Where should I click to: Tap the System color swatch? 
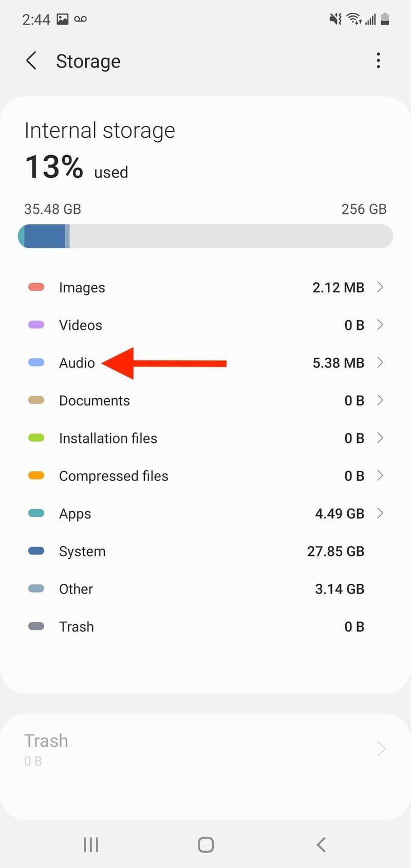click(36, 551)
